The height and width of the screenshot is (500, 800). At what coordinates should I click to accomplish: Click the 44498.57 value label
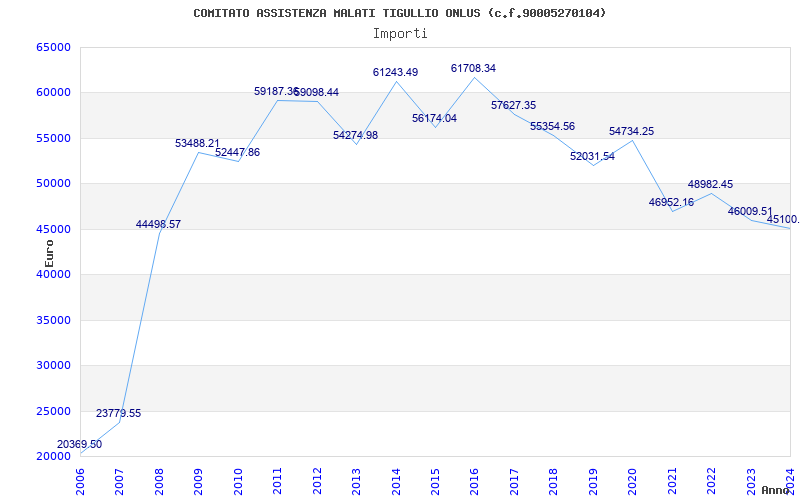click(x=158, y=224)
